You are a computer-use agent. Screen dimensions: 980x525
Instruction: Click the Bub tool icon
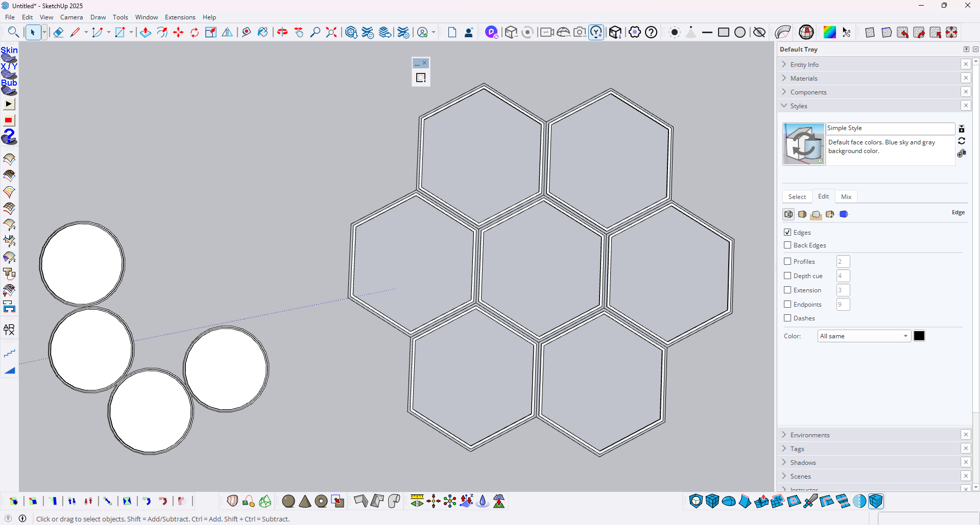9,87
